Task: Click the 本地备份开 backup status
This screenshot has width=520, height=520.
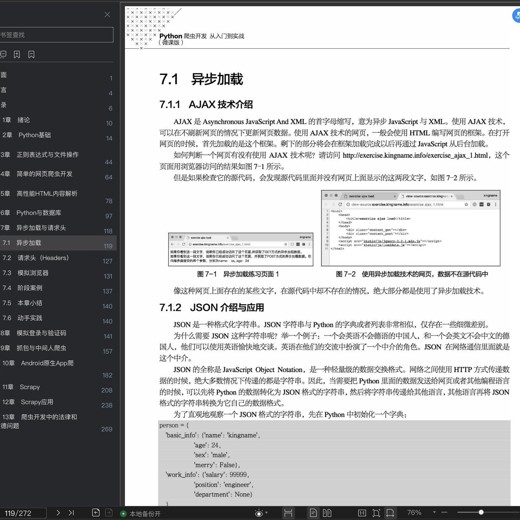Action: [x=141, y=514]
